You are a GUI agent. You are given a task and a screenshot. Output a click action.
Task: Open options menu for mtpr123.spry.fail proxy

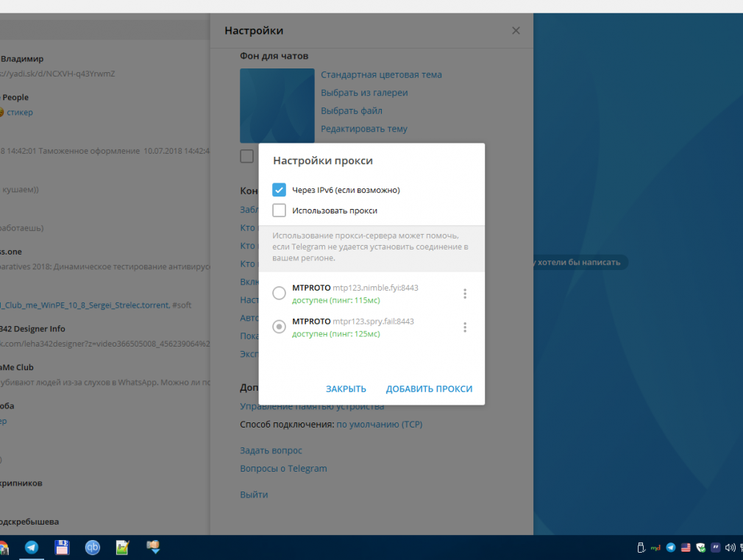coord(465,327)
